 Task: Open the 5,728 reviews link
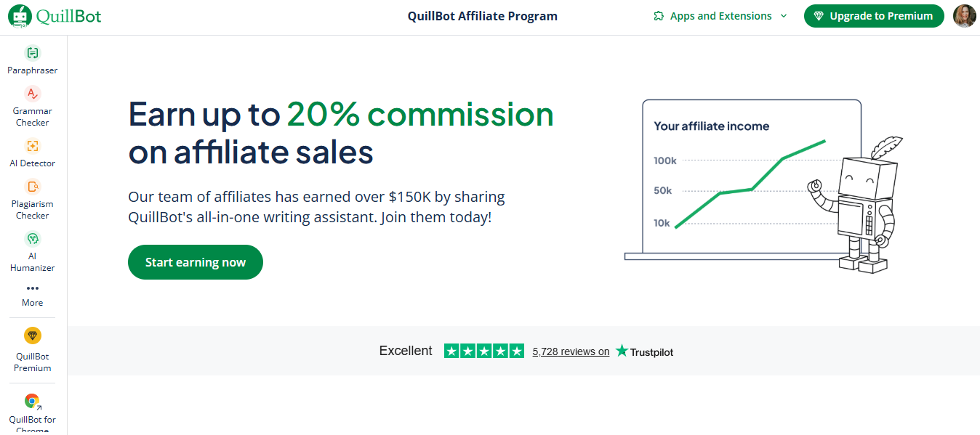[x=571, y=351]
